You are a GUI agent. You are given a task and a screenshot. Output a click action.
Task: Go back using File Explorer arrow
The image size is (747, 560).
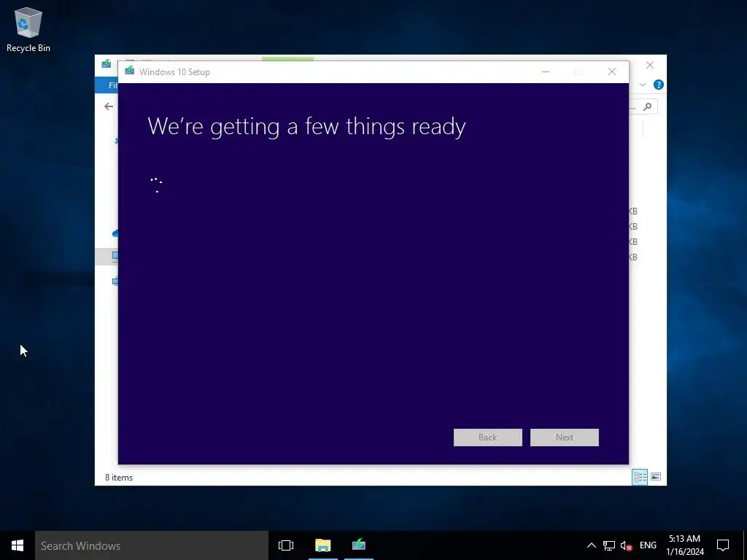coord(109,106)
